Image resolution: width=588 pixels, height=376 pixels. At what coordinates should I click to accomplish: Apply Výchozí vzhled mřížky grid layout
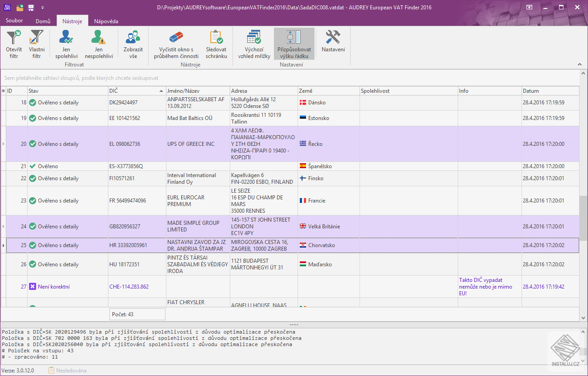click(254, 43)
